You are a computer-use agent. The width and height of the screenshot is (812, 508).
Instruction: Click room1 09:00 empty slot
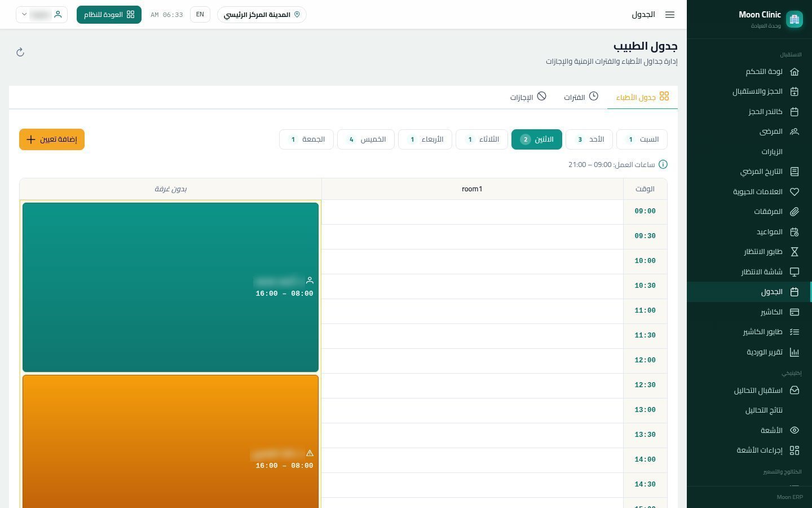(473, 212)
